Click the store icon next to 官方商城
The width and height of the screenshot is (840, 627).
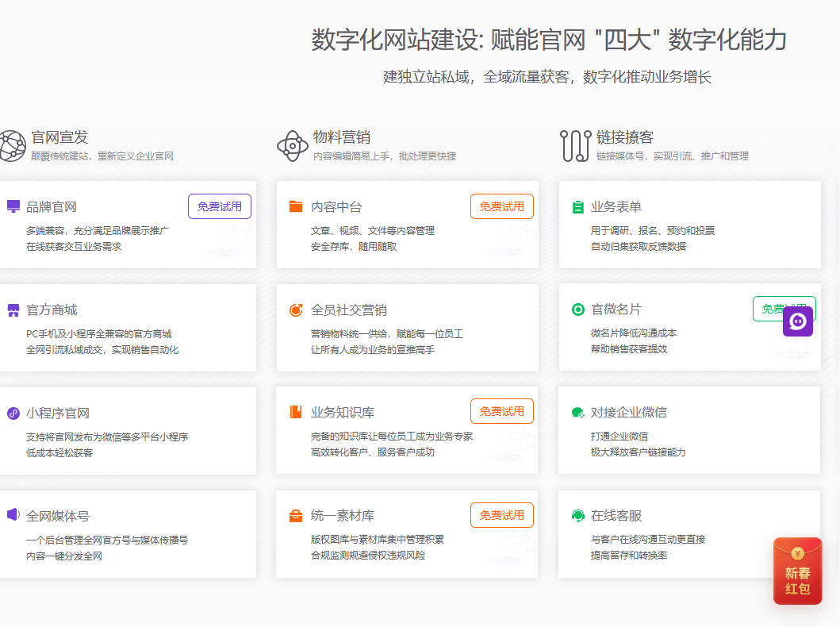coord(13,310)
